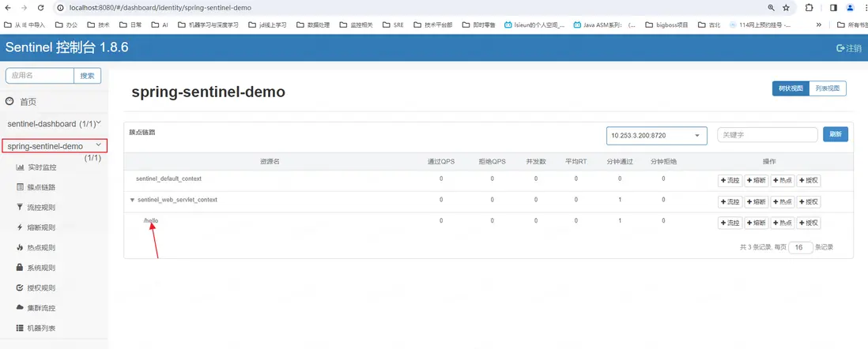Click the sentinel_default_context resource name

click(169, 178)
